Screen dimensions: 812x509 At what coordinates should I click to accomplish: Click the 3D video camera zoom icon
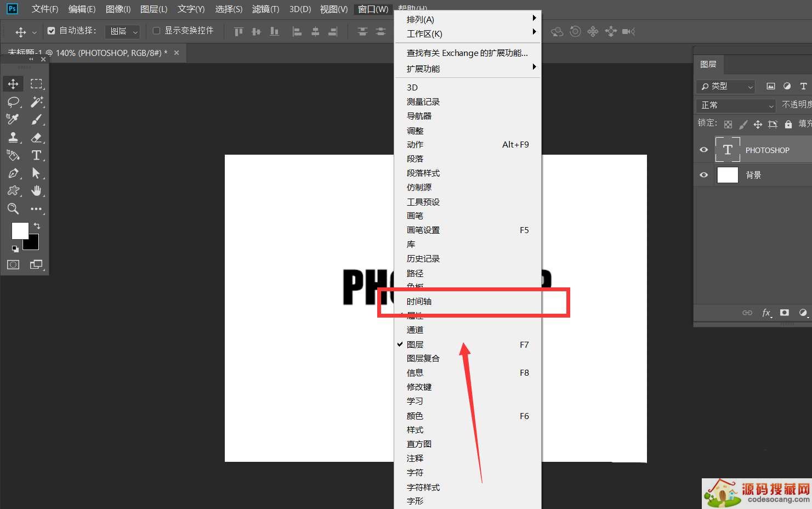tap(629, 32)
